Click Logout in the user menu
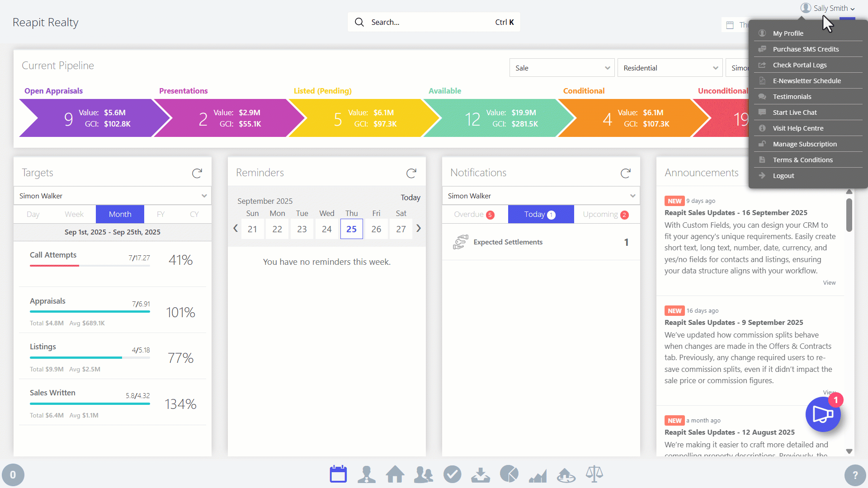The width and height of the screenshot is (868, 488). 808,176
